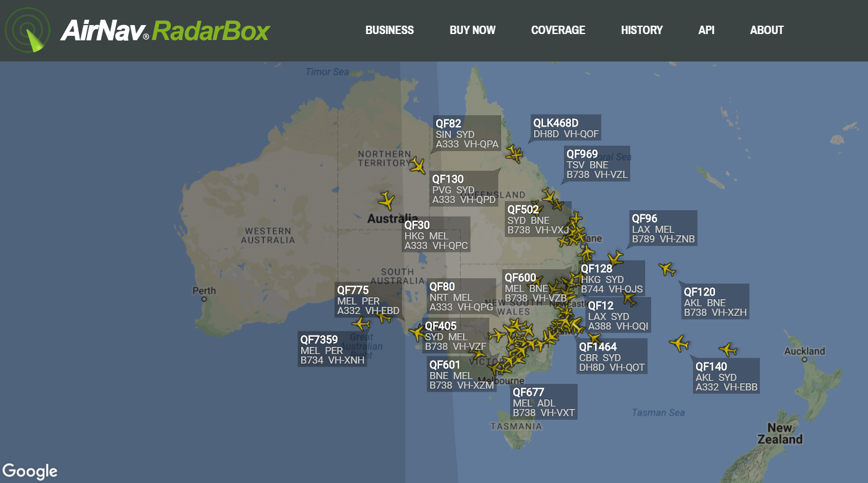
Task: Open the COVERAGE section
Action: pos(558,30)
